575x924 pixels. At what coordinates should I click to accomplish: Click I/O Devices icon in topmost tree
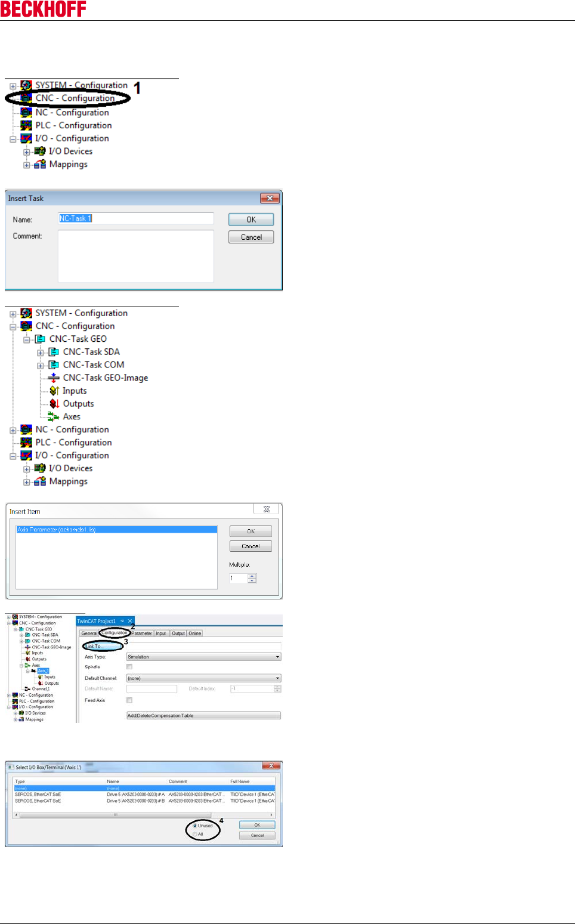(40, 152)
